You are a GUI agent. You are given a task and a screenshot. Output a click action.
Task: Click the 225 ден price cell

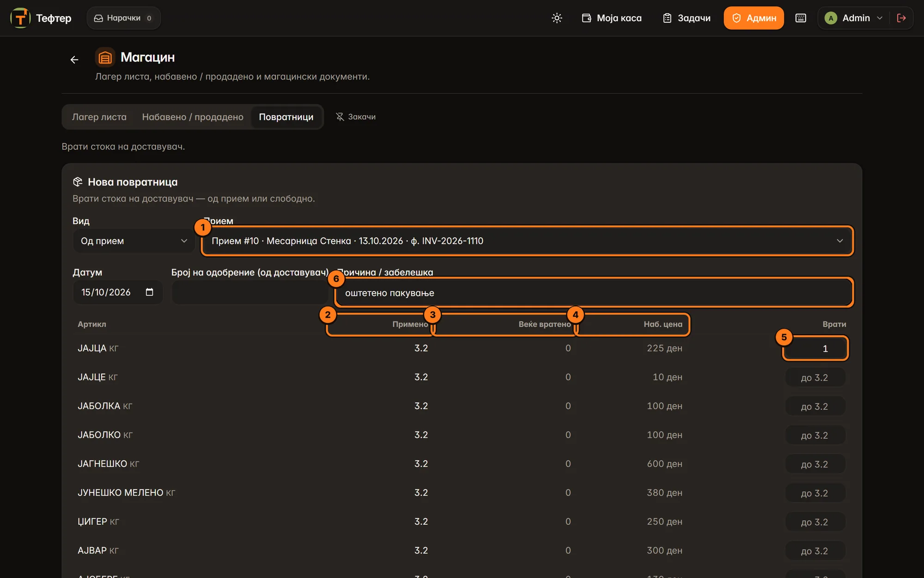click(664, 348)
